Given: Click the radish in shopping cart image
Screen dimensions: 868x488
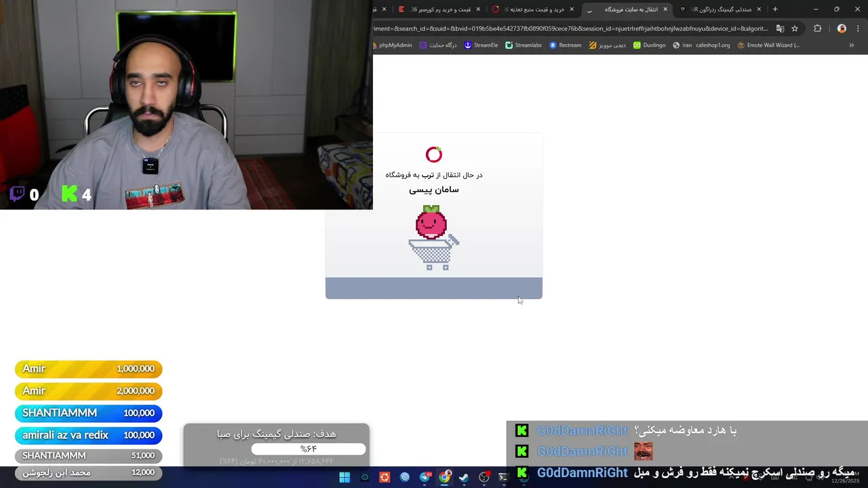Looking at the screenshot, I should (434, 238).
